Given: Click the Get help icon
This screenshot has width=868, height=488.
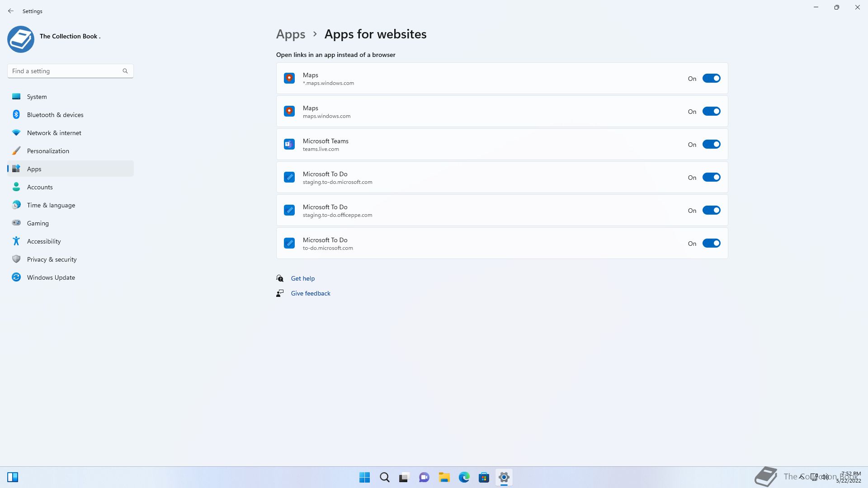Looking at the screenshot, I should tap(280, 278).
